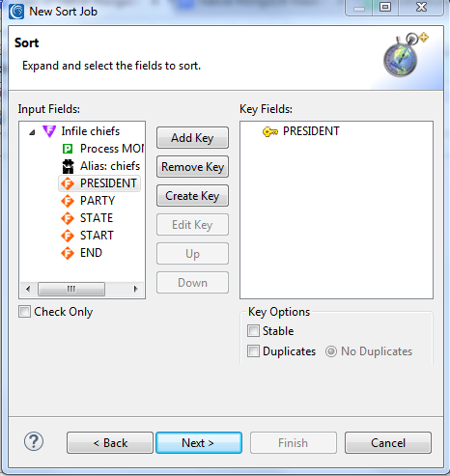Click the START field icon

click(x=68, y=236)
